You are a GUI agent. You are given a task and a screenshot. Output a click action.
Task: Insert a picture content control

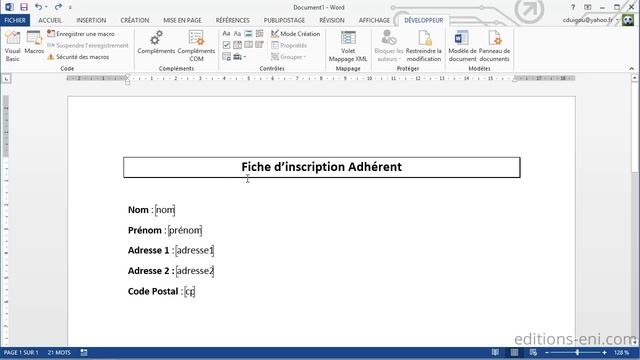coord(248,33)
